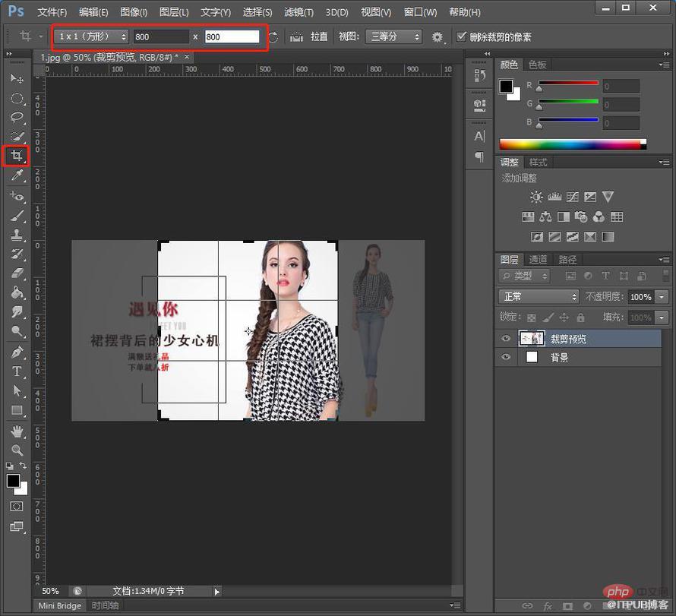Open the 滤镜(T) menu
Screen dimensions: 676x616
coord(299,12)
